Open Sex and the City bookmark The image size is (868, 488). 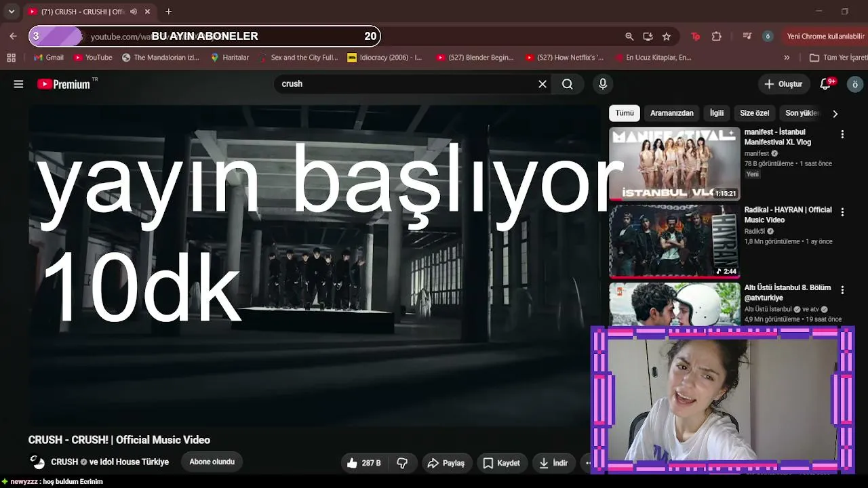[298, 58]
